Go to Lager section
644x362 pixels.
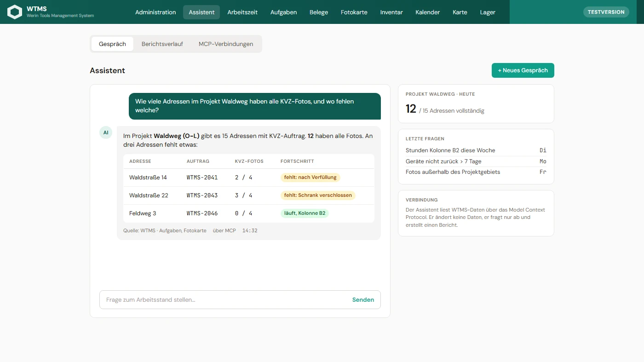pyautogui.click(x=488, y=12)
